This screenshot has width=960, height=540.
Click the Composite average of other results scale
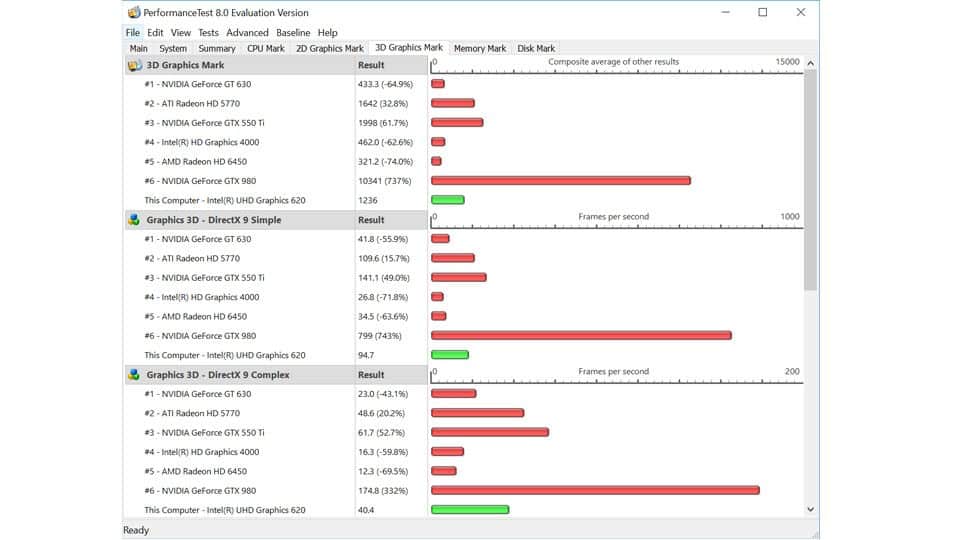tap(617, 66)
